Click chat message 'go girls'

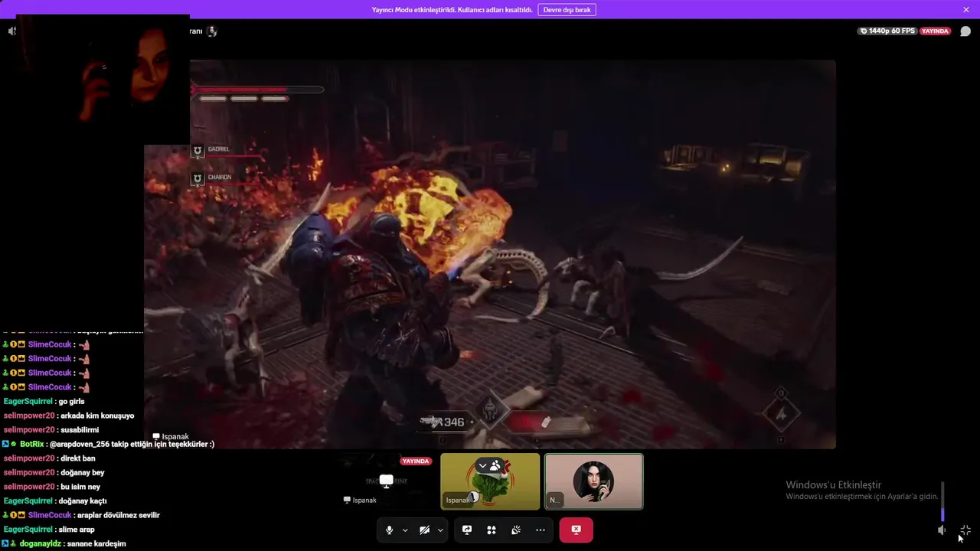pyautogui.click(x=71, y=402)
